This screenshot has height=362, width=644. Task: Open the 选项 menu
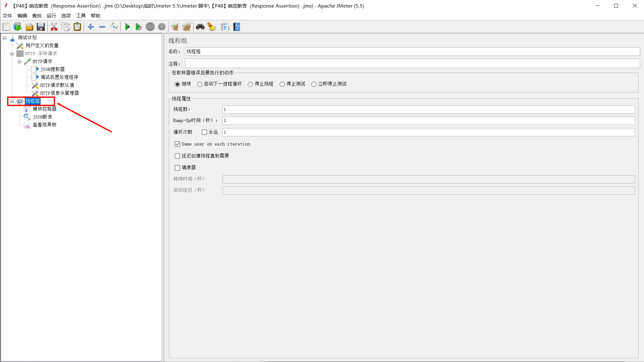tap(66, 16)
